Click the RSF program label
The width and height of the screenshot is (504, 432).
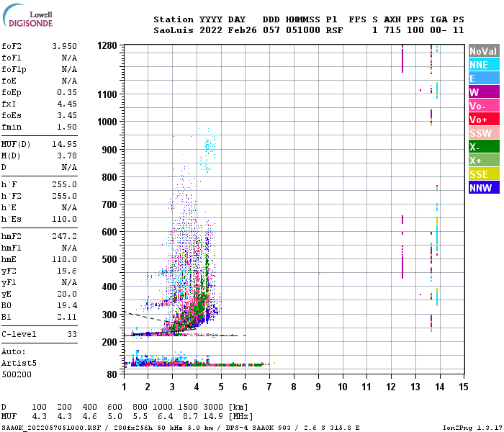[334, 30]
